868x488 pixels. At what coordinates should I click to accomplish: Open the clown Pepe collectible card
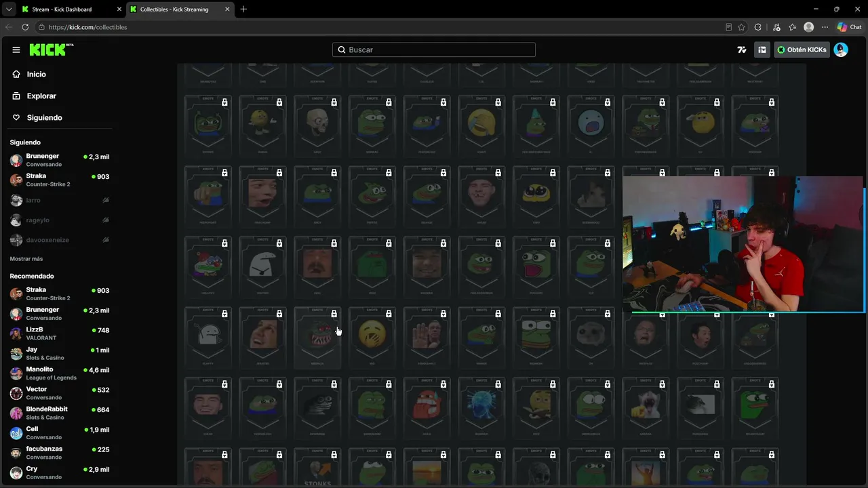208,267
